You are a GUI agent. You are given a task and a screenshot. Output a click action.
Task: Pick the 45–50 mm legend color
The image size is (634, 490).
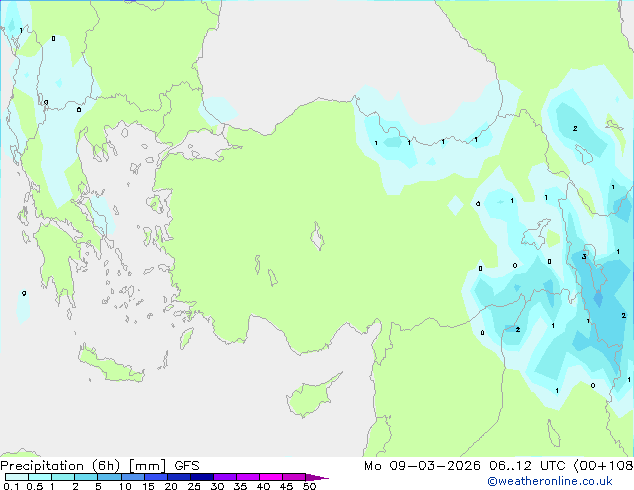[294, 477]
